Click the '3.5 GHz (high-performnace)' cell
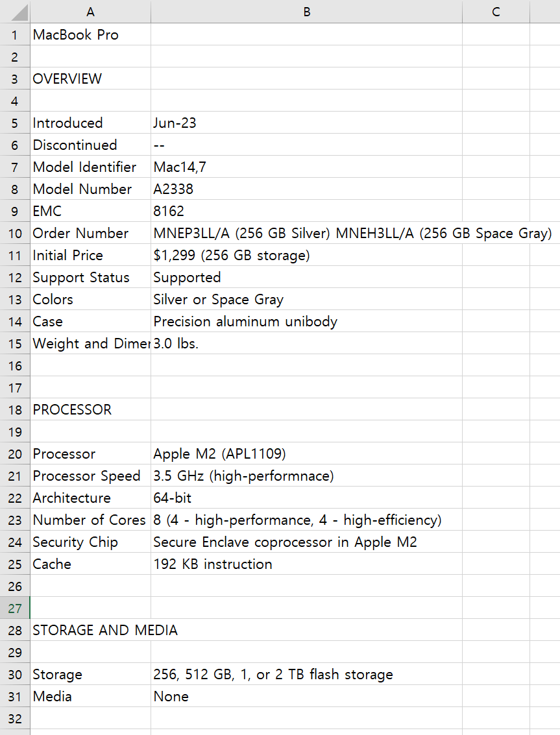Viewport: 560px width, 735px height. (x=306, y=476)
